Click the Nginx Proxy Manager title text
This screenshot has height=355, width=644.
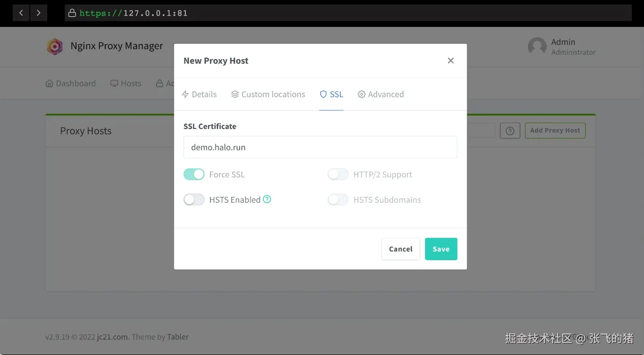coord(117,46)
